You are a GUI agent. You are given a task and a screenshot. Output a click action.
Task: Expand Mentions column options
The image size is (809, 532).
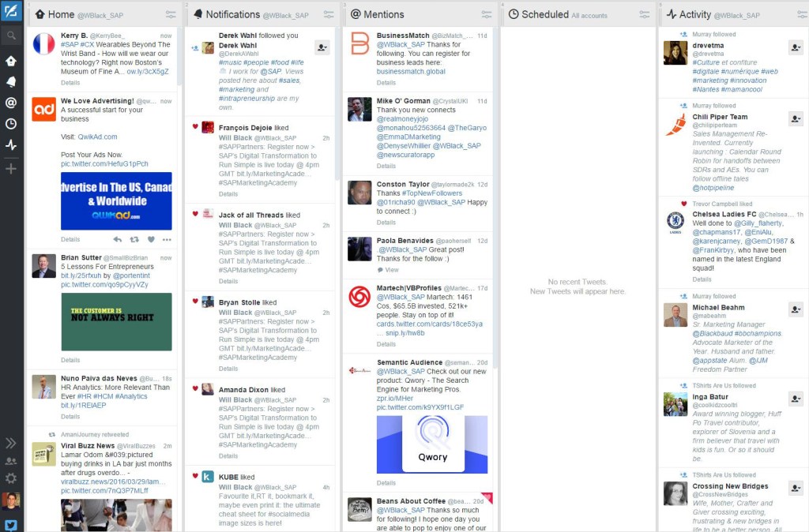(x=487, y=15)
